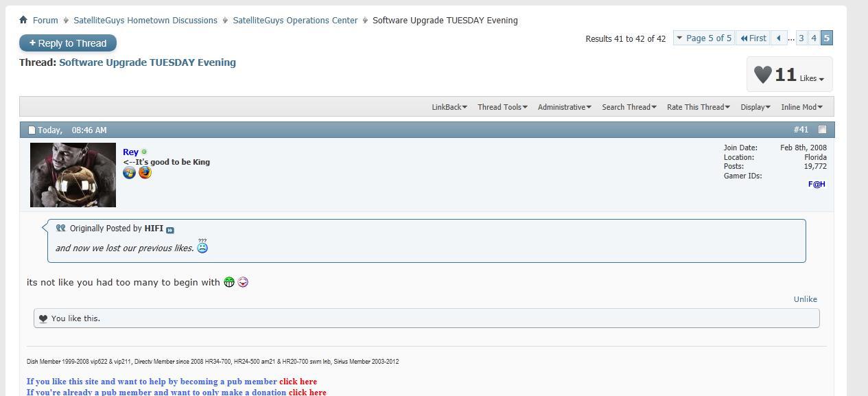Open SatelliteGuys Operations Center breadcrumb link
This screenshot has height=396, width=868.
coord(295,21)
